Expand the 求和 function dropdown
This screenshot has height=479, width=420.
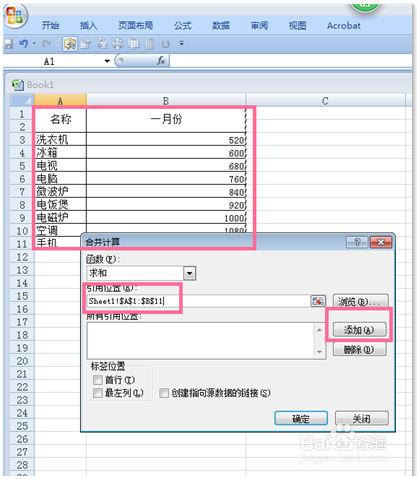[189, 273]
